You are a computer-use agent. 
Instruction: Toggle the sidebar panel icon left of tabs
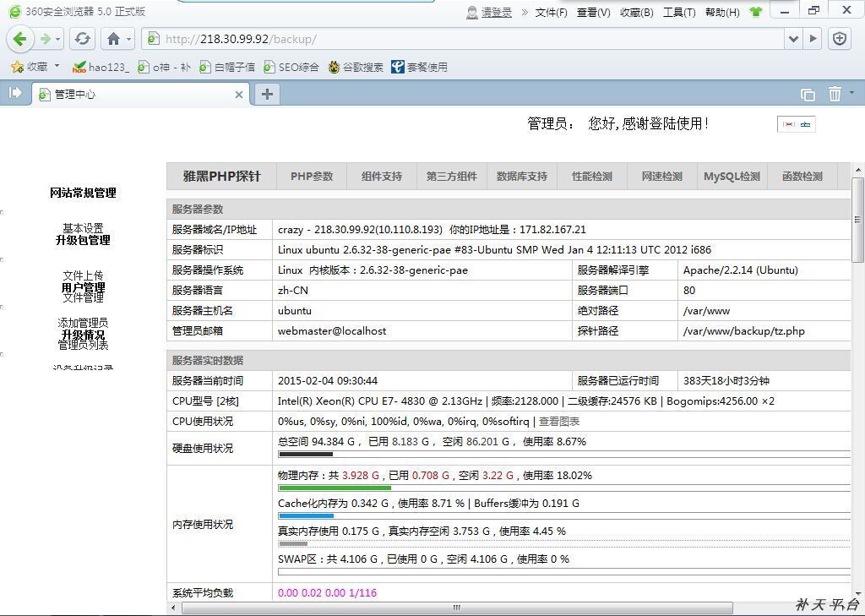[x=15, y=93]
